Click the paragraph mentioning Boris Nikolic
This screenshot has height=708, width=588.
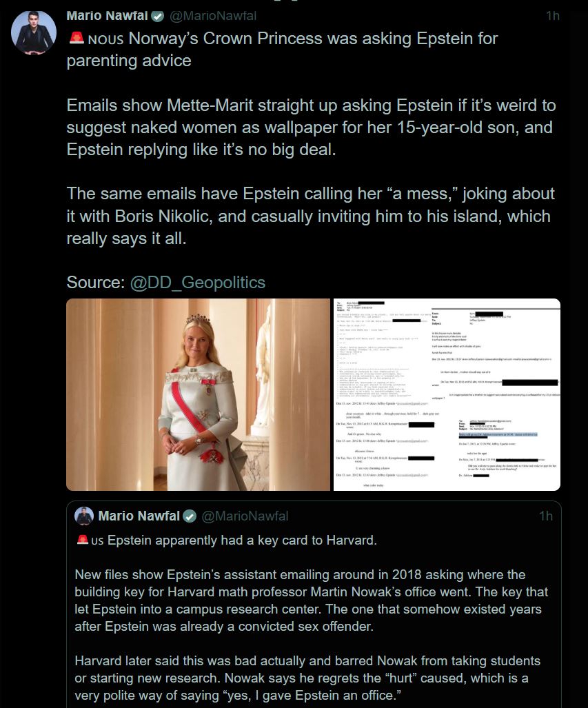tap(311, 216)
